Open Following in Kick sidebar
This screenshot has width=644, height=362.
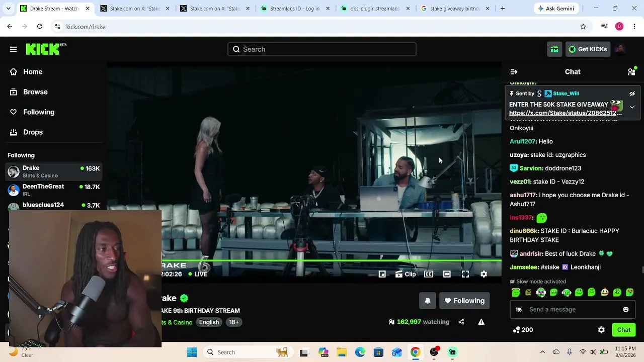39,112
